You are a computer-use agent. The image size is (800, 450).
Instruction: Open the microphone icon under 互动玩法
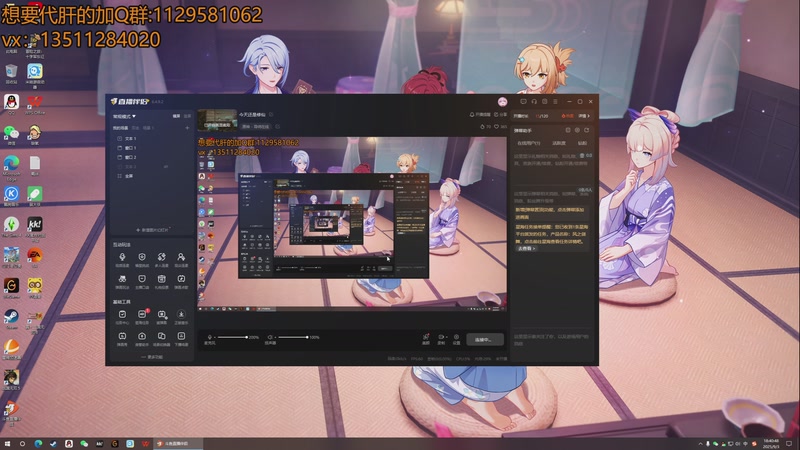click(122, 259)
